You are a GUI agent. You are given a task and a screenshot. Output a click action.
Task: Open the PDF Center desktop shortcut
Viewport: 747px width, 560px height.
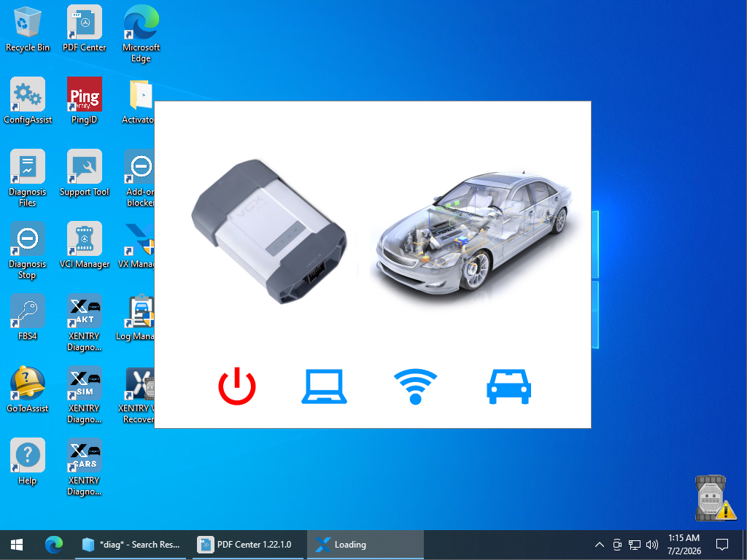point(85,28)
